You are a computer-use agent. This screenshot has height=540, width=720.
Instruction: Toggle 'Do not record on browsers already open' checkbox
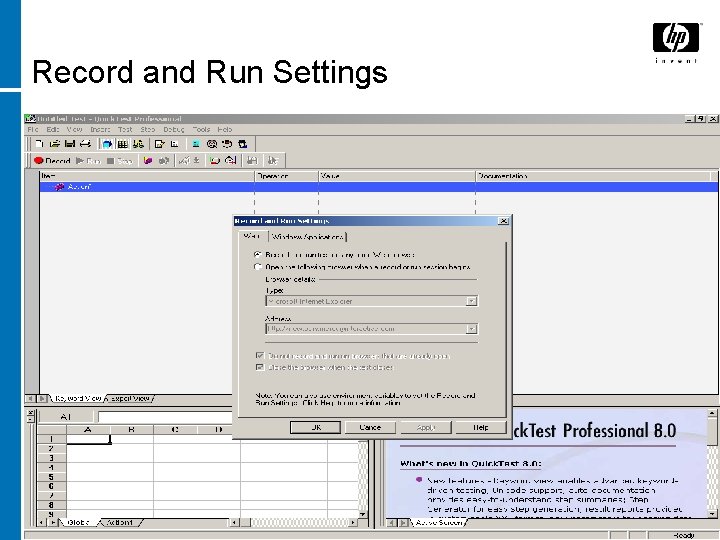260,355
